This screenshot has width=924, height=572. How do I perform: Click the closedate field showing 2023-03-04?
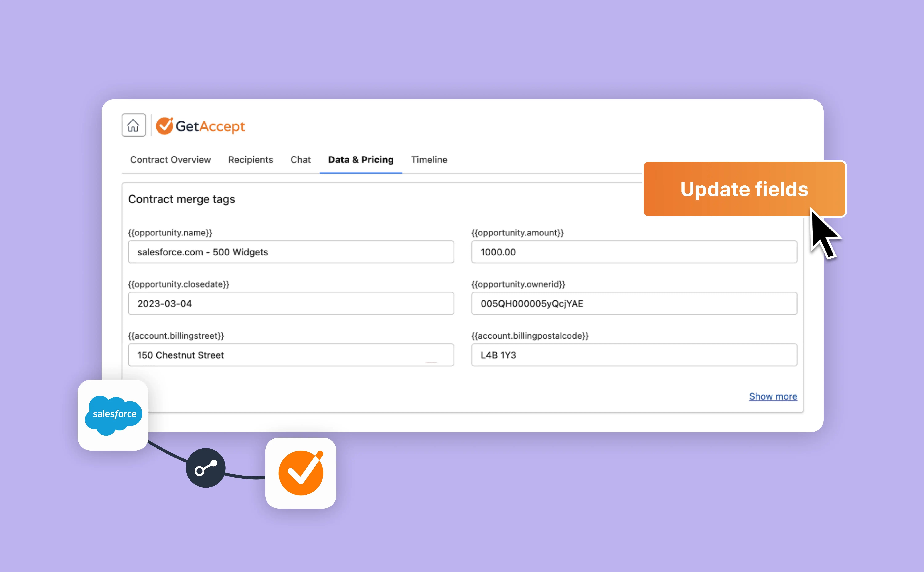point(291,303)
